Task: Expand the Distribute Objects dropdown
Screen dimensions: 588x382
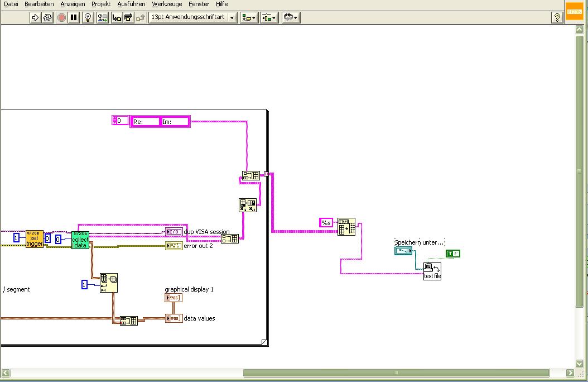Action: pyautogui.click(x=269, y=17)
